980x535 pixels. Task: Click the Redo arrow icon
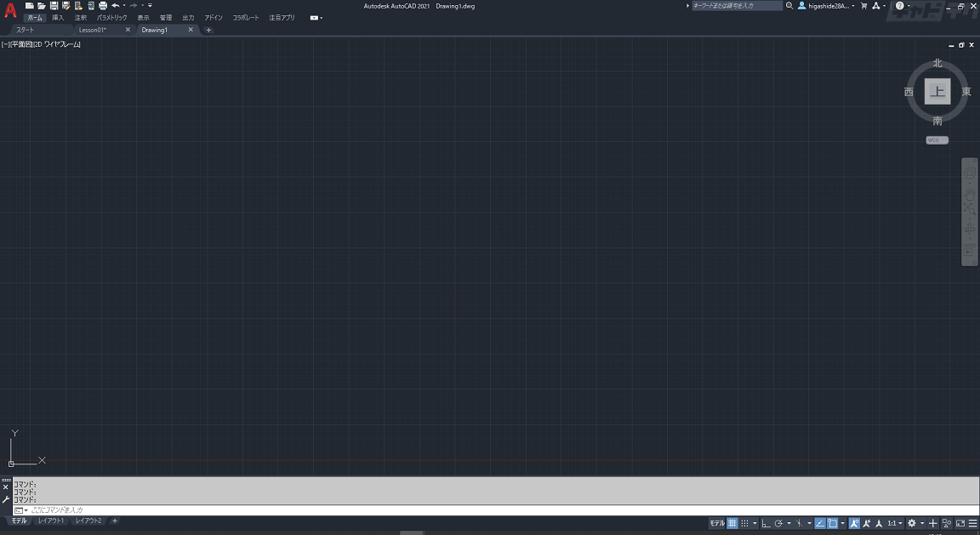[x=134, y=6]
